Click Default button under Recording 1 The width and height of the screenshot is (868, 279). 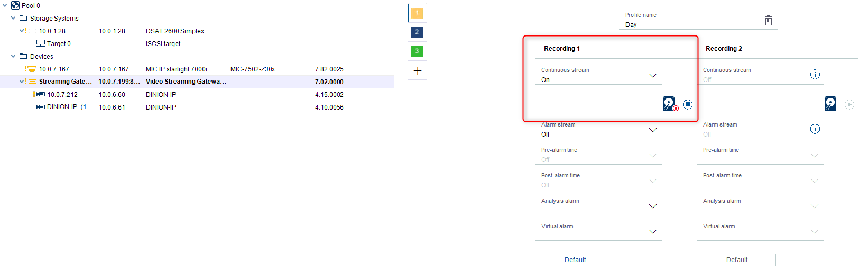point(575,260)
